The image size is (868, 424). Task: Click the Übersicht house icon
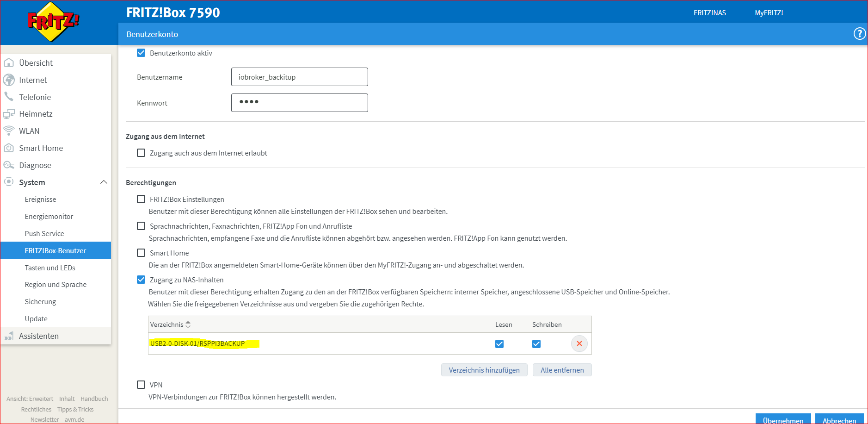pyautogui.click(x=9, y=62)
